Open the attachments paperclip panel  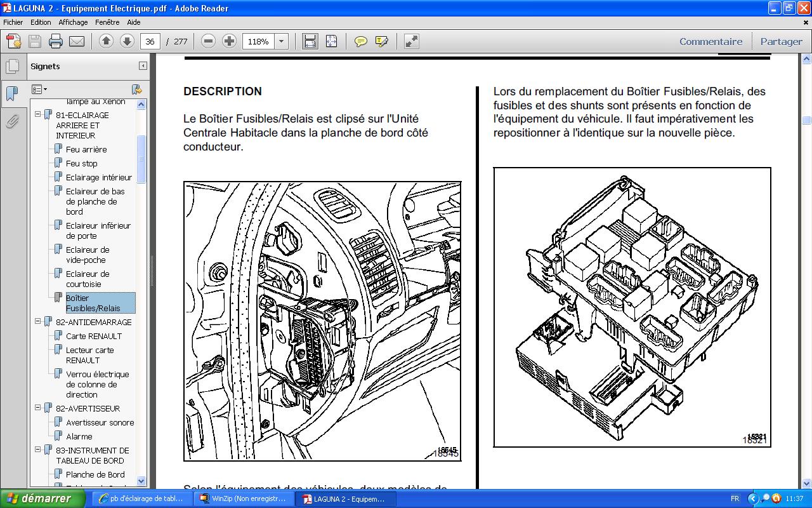tap(12, 121)
